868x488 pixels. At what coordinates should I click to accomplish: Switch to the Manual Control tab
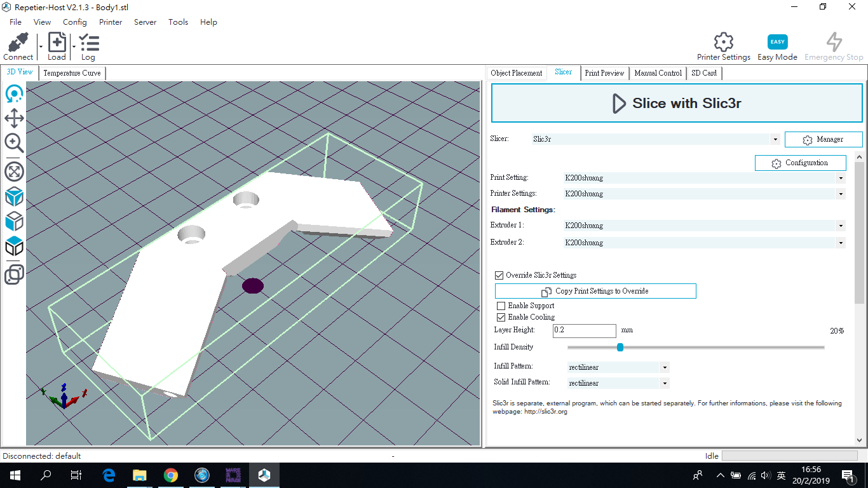pos(658,73)
